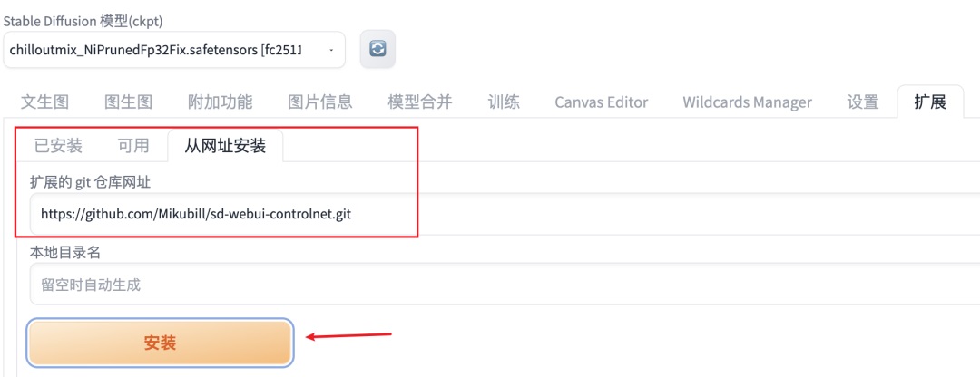The image size is (980, 377).
Task: Open the Stable Diffusion model dropdown
Action: click(173, 49)
